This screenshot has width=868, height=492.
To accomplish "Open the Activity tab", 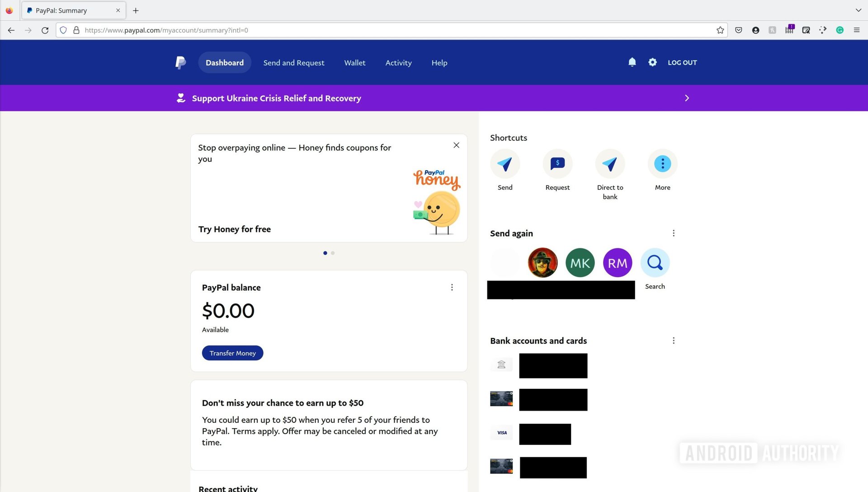I will pyautogui.click(x=398, y=62).
